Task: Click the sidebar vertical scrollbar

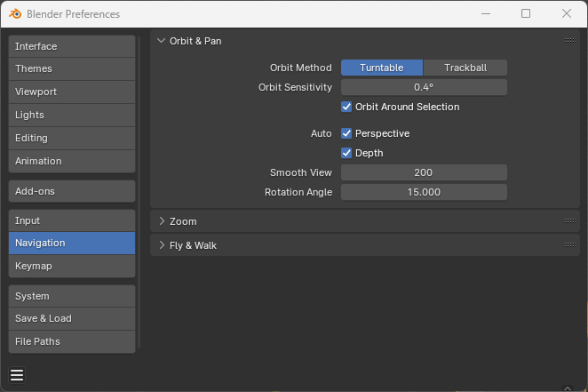Action: pyautogui.click(x=139, y=192)
